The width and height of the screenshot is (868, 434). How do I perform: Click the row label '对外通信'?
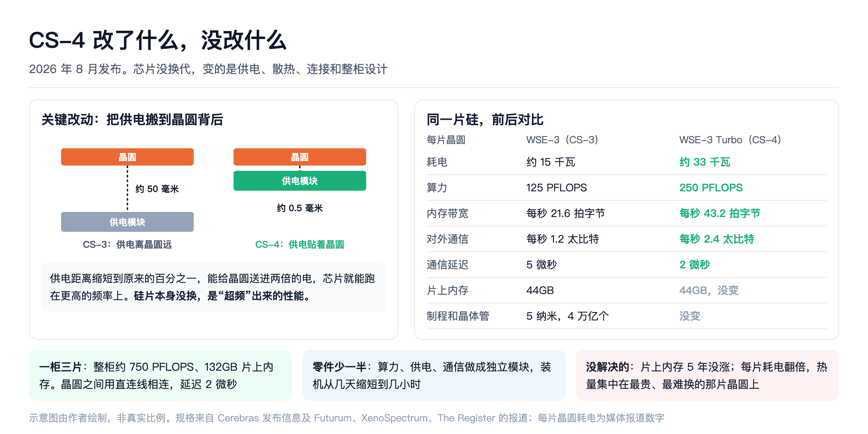coord(447,239)
